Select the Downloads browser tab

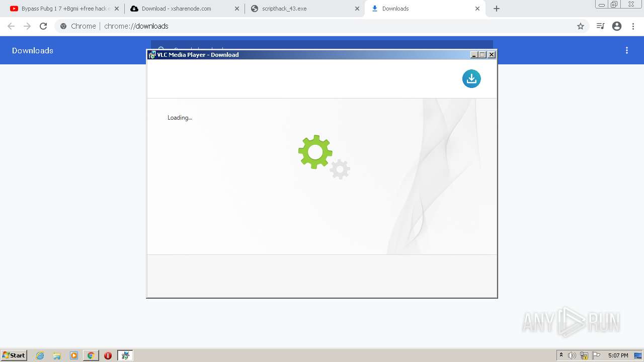425,9
